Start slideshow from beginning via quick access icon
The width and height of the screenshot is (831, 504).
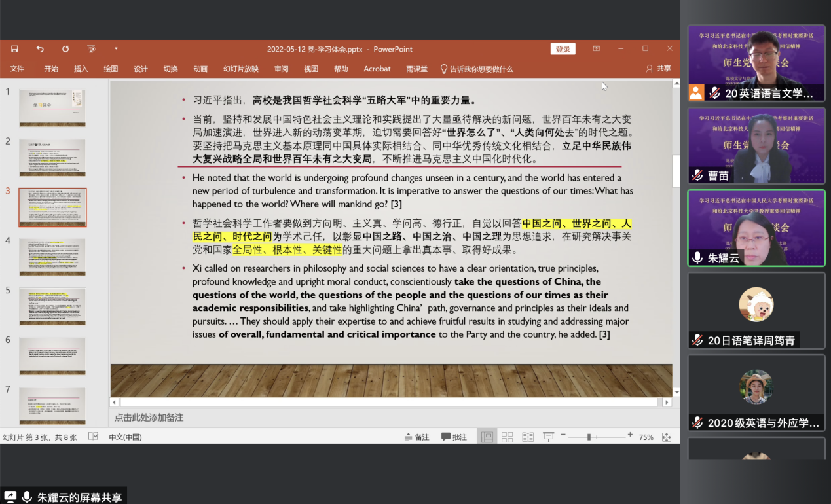91,49
